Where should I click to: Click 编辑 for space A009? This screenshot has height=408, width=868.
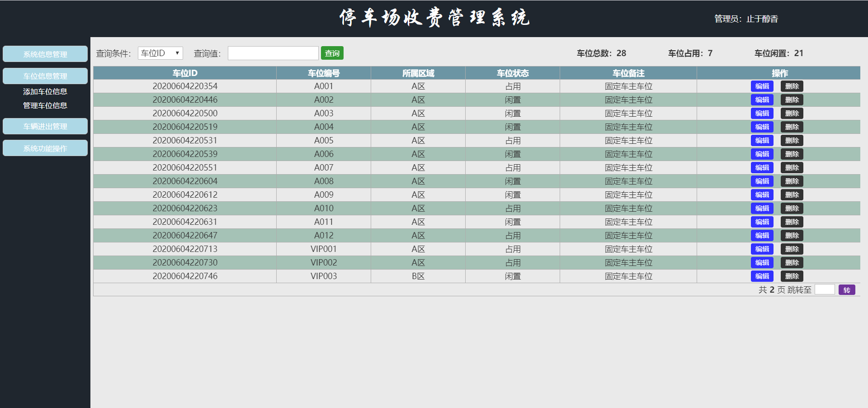762,195
